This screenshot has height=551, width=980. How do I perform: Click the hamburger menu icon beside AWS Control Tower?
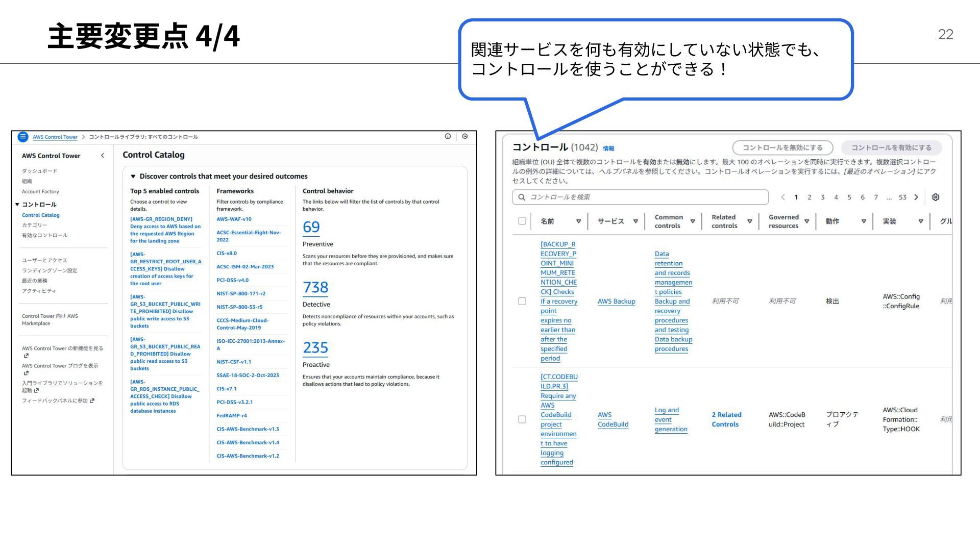pos(23,137)
